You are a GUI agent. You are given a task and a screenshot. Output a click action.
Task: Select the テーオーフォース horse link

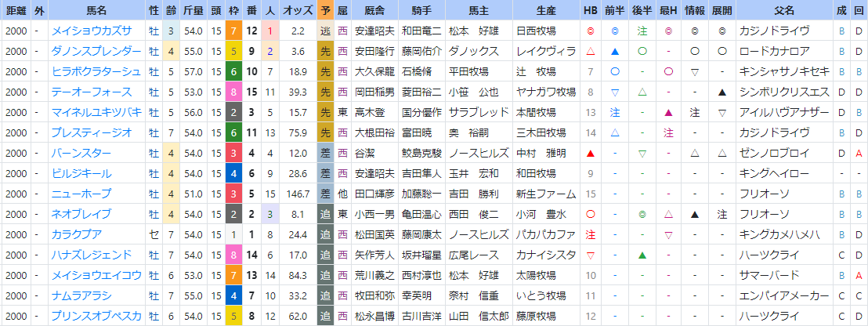coord(92,92)
